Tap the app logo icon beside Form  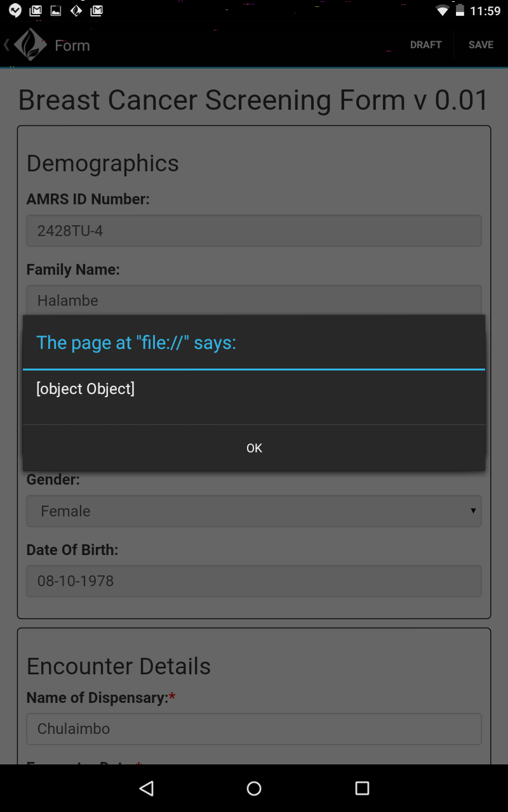[30, 44]
